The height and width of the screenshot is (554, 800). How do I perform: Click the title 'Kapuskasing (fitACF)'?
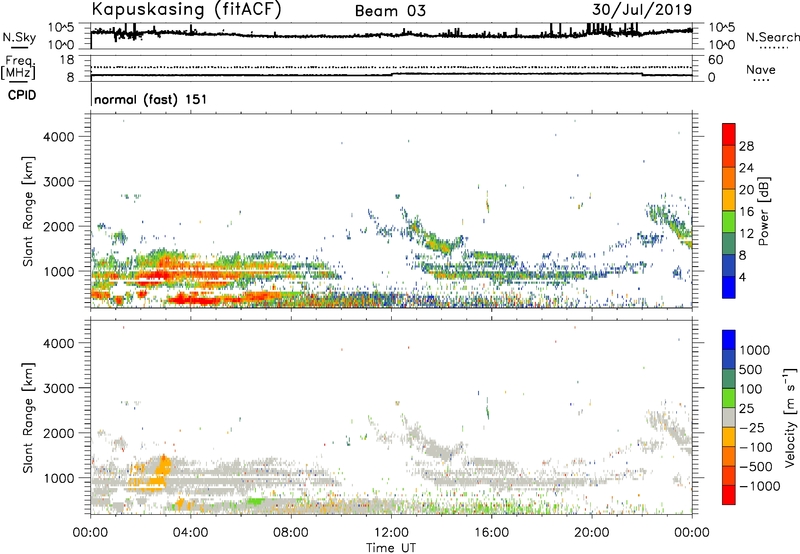coord(186,9)
